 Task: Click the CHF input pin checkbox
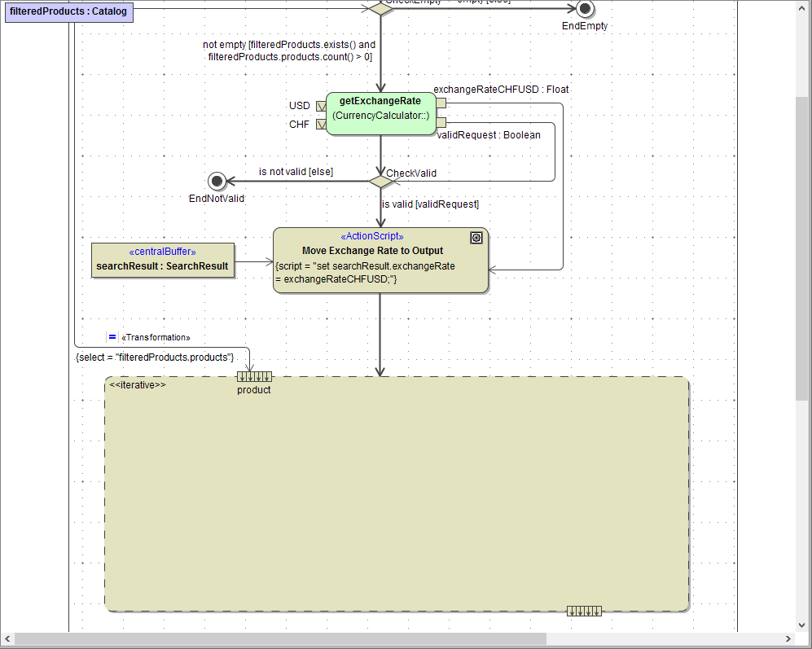tap(320, 124)
